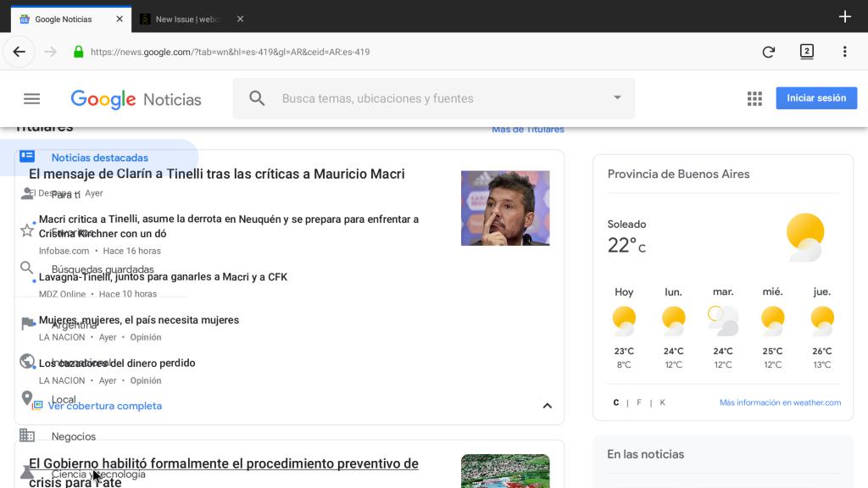The height and width of the screenshot is (488, 868).
Task: Switch weather units to Fahrenheit
Action: 638,402
